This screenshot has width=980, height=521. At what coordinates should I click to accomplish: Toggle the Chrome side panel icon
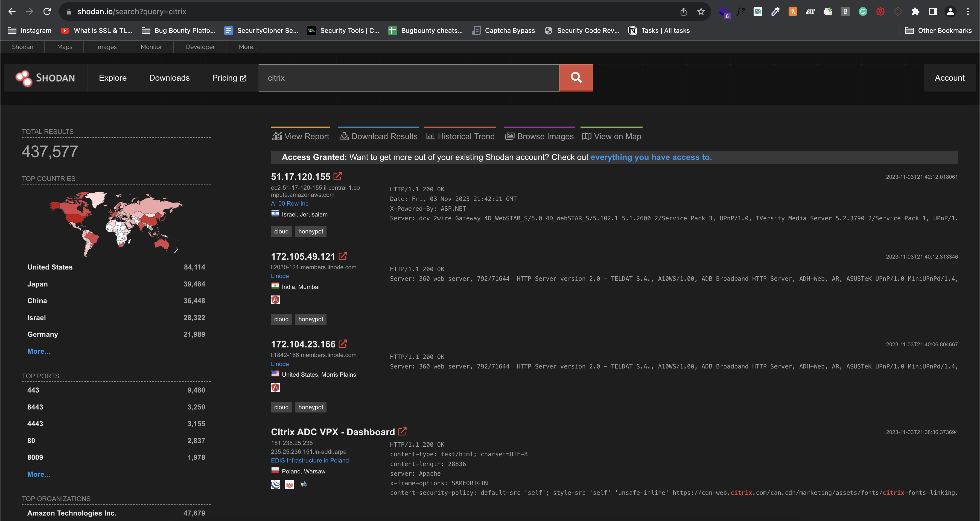(933, 11)
